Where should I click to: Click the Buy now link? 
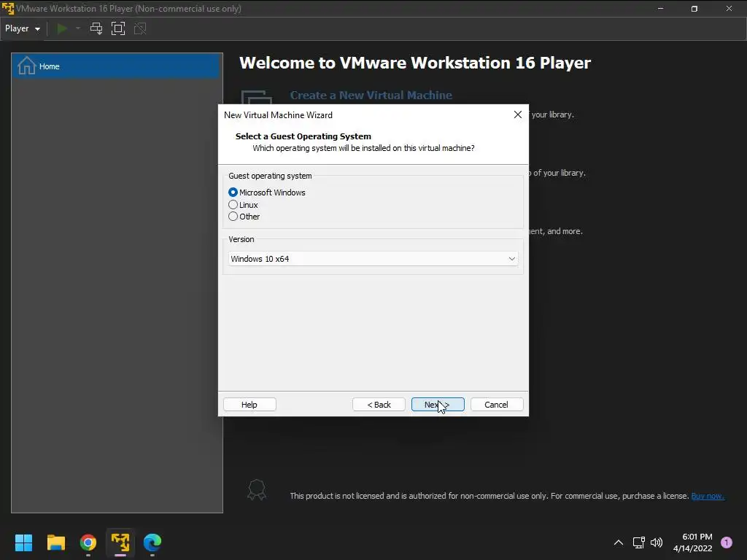(x=708, y=496)
